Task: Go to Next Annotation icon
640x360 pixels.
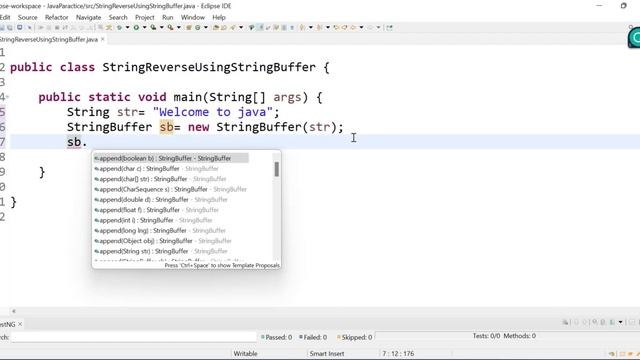Action: click(x=302, y=28)
